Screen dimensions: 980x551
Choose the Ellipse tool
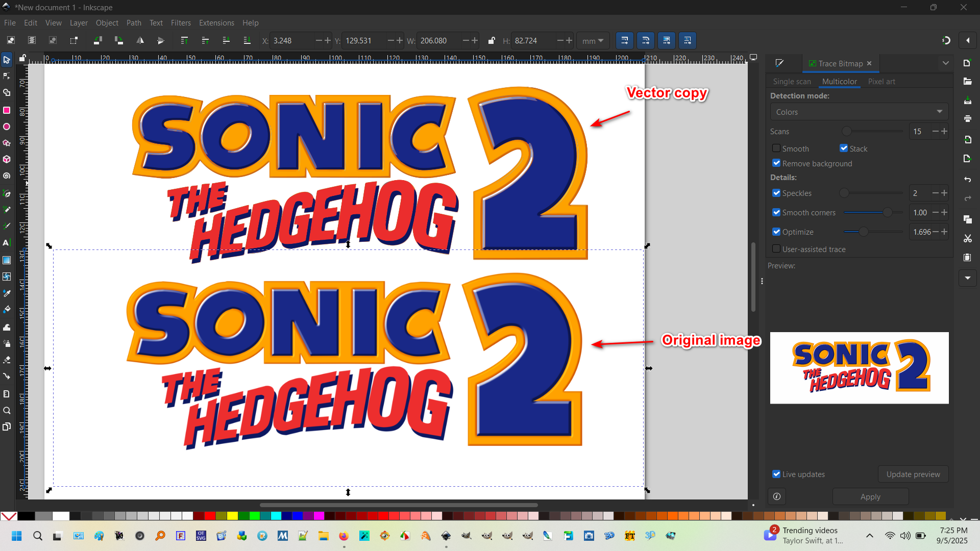(7, 127)
